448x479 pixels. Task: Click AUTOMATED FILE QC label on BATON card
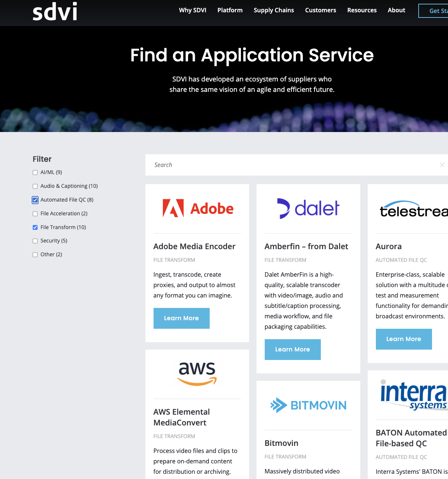tap(402, 457)
